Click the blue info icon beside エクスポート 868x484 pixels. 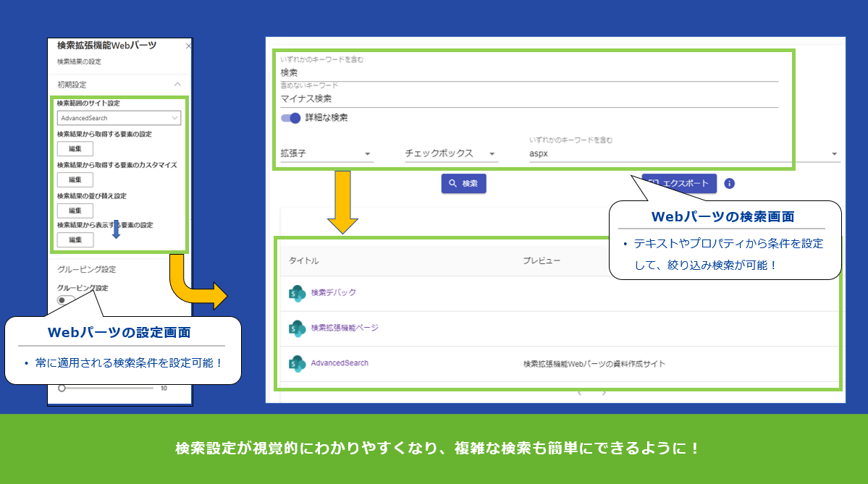[729, 183]
